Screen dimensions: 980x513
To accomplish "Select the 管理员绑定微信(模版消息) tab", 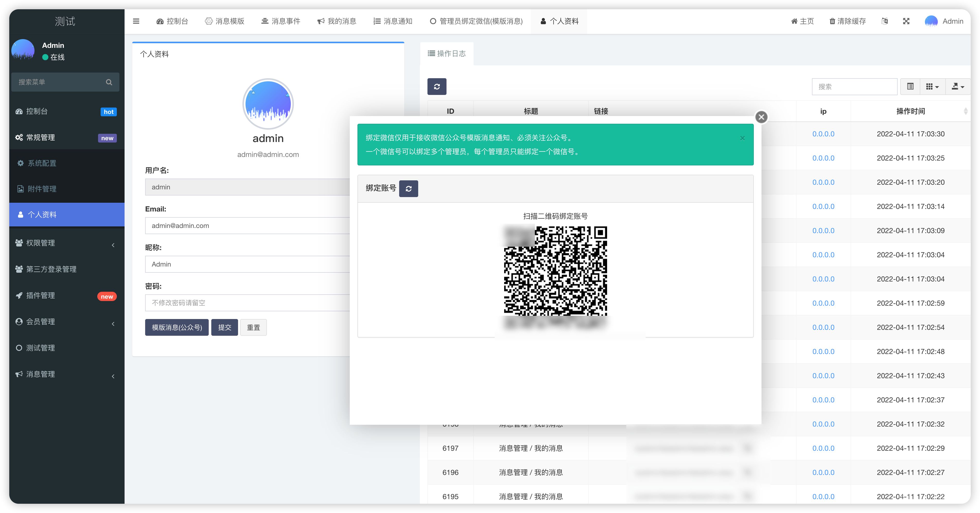I will pyautogui.click(x=476, y=21).
